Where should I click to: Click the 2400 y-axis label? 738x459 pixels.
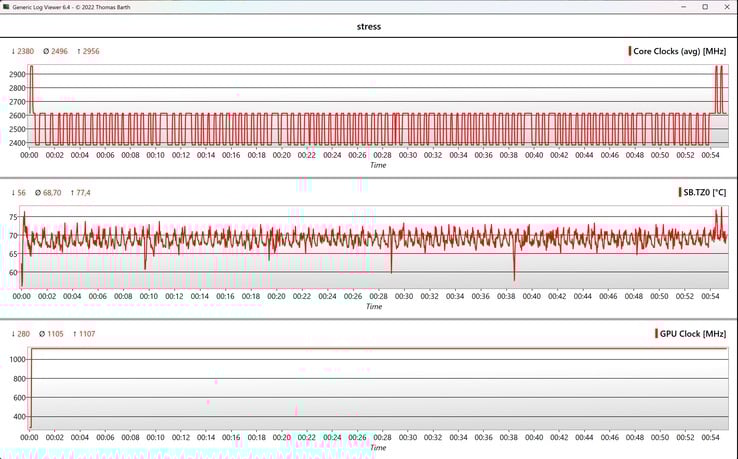(17, 143)
